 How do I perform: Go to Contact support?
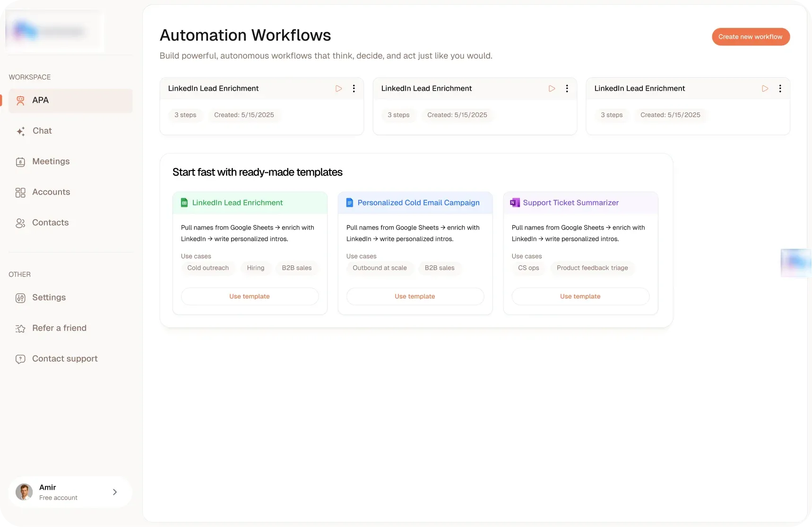coord(65,359)
